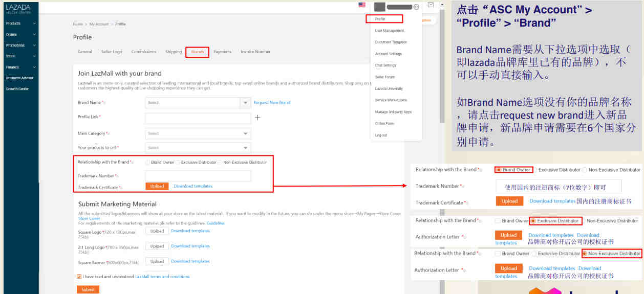Download templates for the Square Banner
This screenshot has height=294, width=644.
(190, 261)
